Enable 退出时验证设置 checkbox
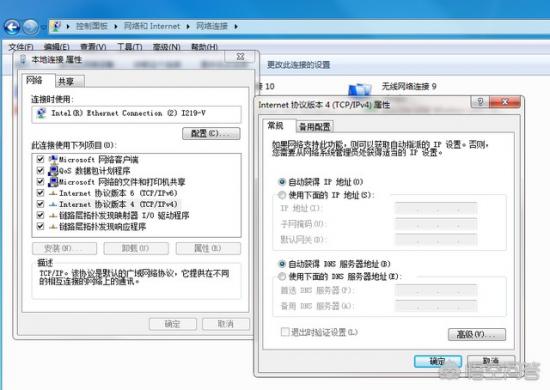550x390 pixels. 285,332
